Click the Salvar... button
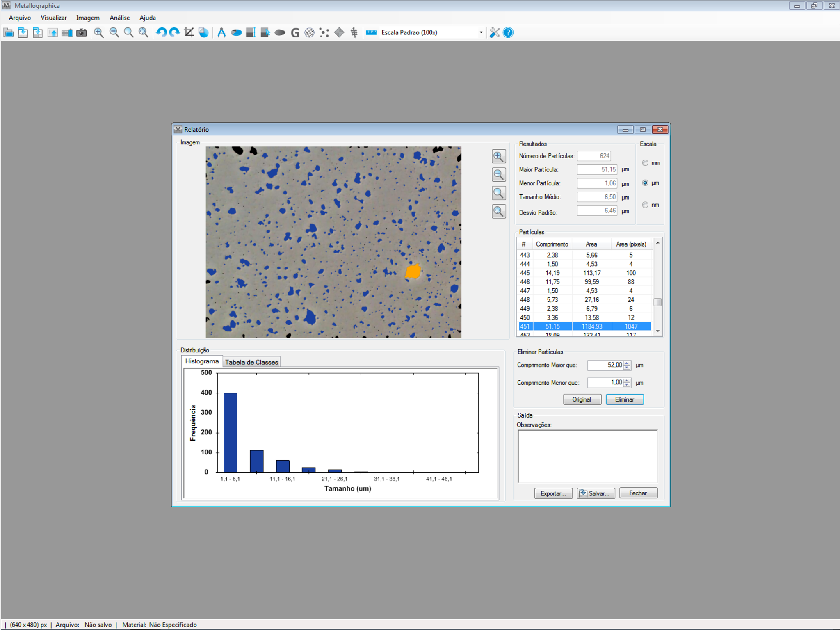This screenshot has height=630, width=840. (596, 493)
